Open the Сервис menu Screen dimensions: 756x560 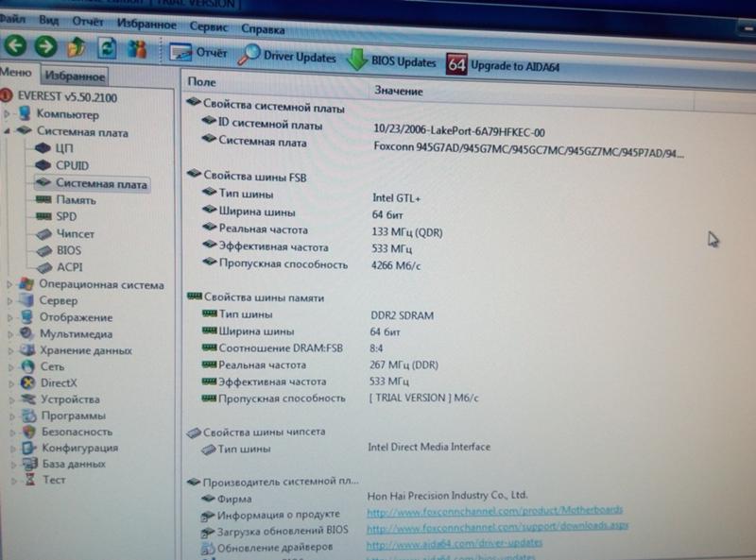(x=208, y=26)
